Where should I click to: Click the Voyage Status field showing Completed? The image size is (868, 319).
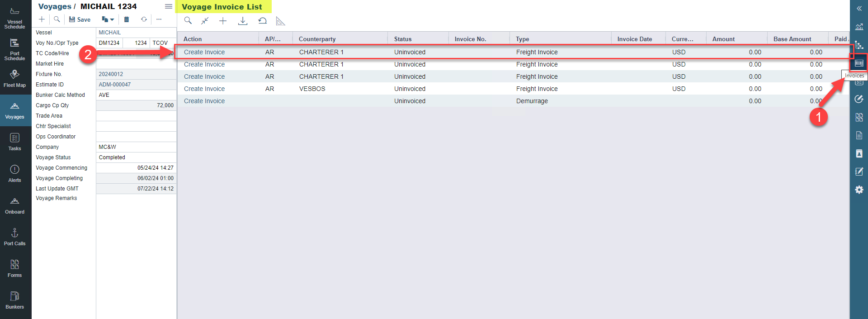coord(136,157)
